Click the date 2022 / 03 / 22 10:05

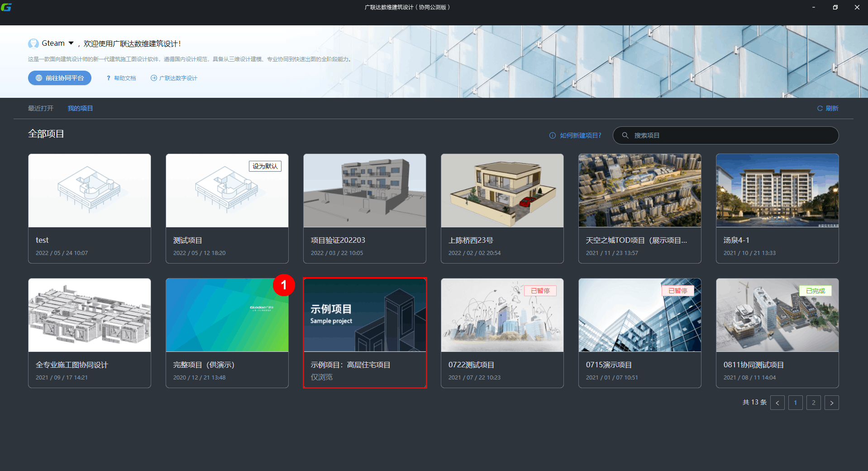pos(337,253)
